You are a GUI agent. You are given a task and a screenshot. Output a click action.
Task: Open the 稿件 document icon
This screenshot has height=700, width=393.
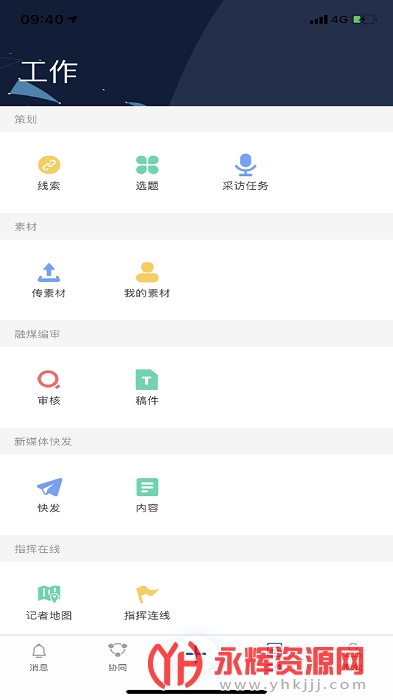147,380
